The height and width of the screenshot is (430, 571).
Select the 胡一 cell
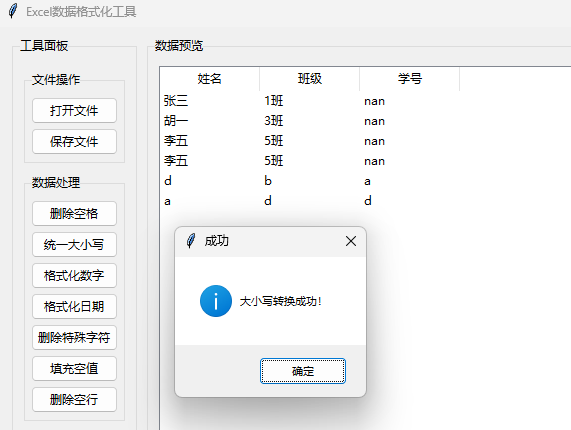[x=176, y=121]
